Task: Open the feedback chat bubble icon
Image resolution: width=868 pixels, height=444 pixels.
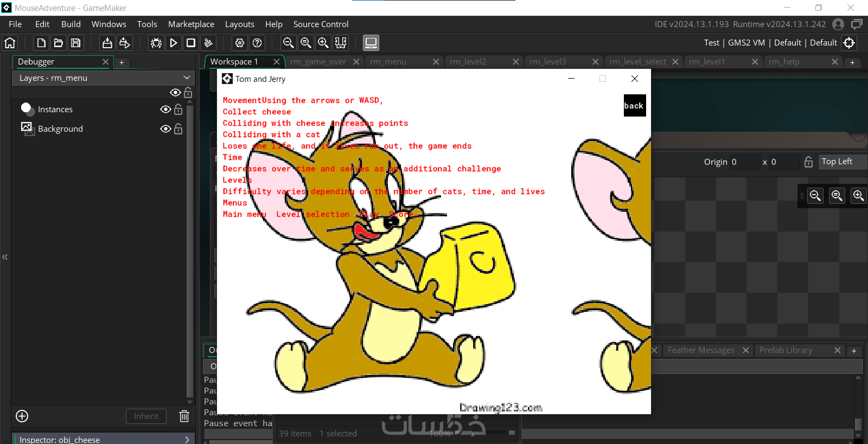Action: (x=857, y=24)
